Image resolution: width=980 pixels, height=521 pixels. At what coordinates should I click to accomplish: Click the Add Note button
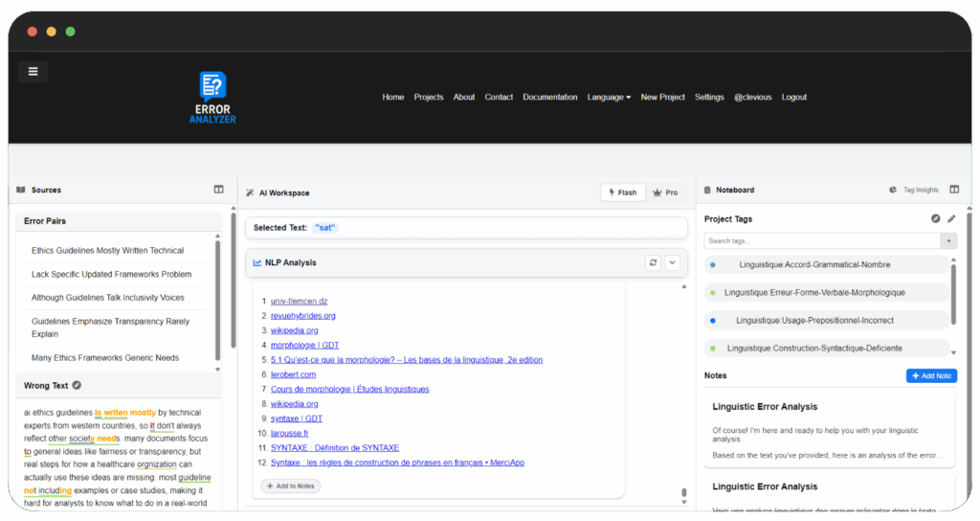click(931, 376)
